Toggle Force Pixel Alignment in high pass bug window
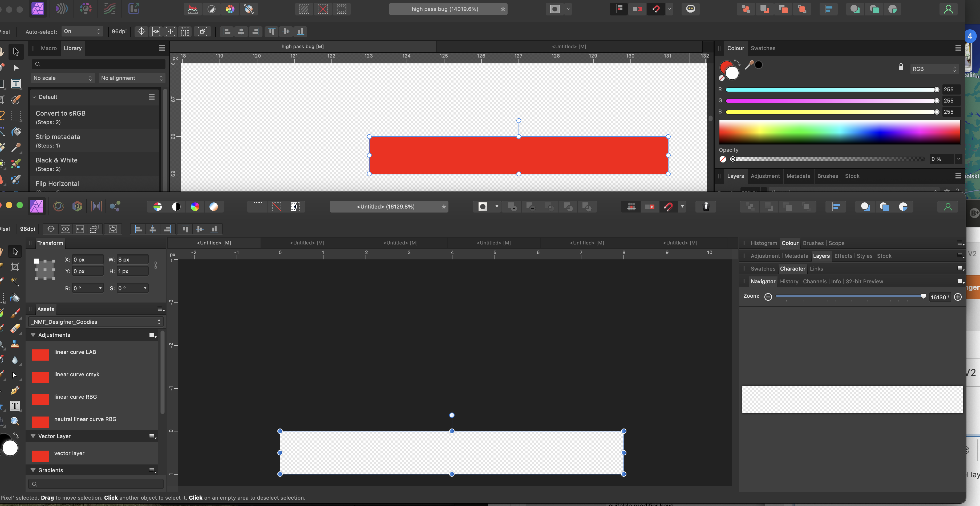Image resolution: width=980 pixels, height=506 pixels. point(619,9)
